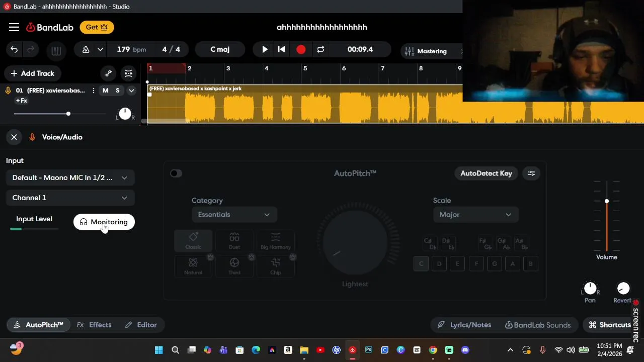Viewport: 644px width, 362px height.
Task: Open the C maj key selector
Action: coord(220,49)
